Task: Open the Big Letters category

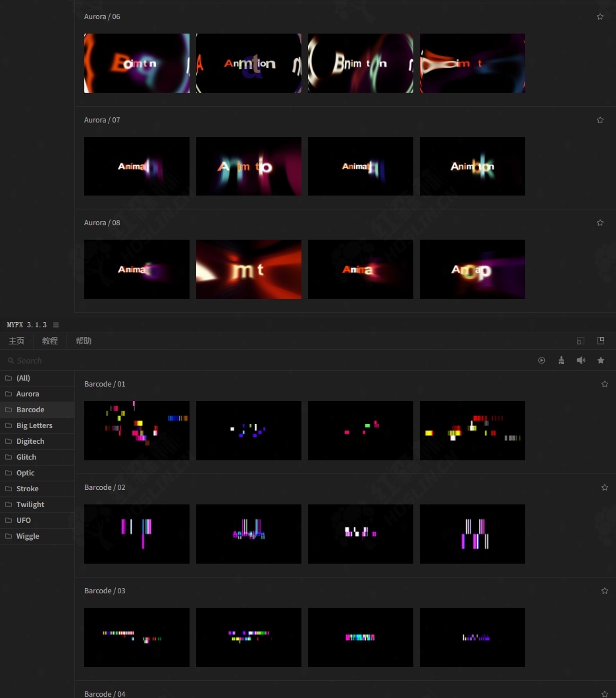Action: point(34,425)
